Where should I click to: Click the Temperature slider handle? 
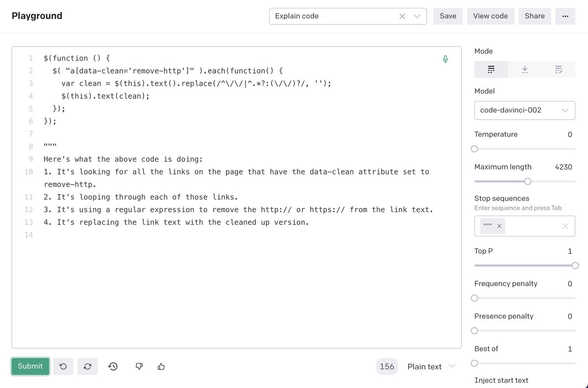click(474, 149)
